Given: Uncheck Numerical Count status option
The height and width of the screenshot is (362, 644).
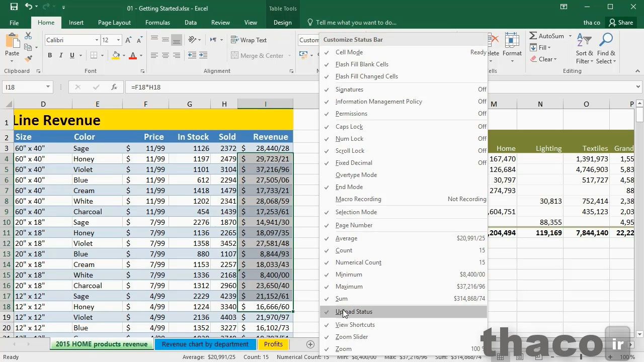Looking at the screenshot, I should point(404,262).
